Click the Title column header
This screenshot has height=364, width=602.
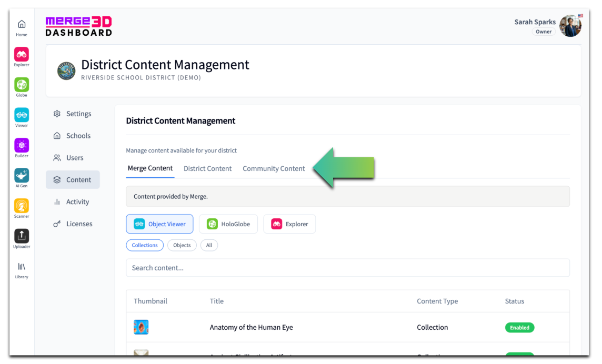tap(216, 301)
